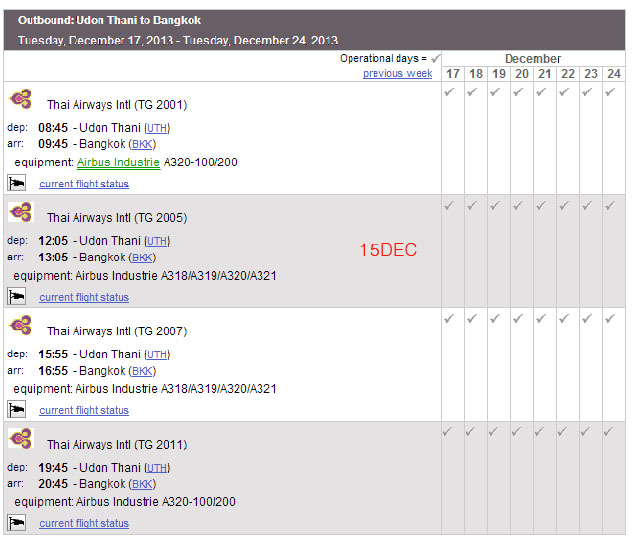Click TG 2011 checkmark for December 17
The height and width of the screenshot is (540, 632).
tap(447, 432)
